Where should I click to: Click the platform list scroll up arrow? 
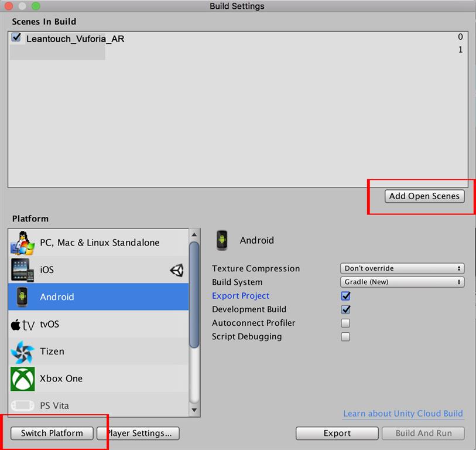194,234
